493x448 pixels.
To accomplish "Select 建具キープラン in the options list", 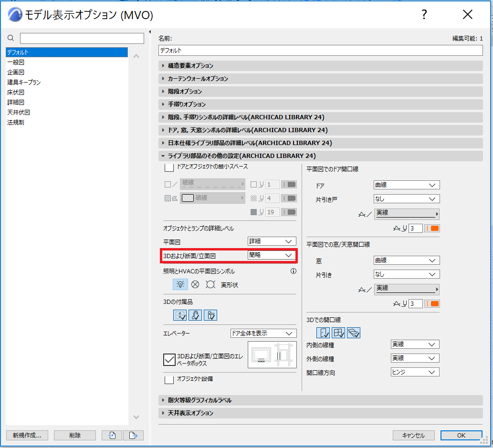I will tap(24, 82).
